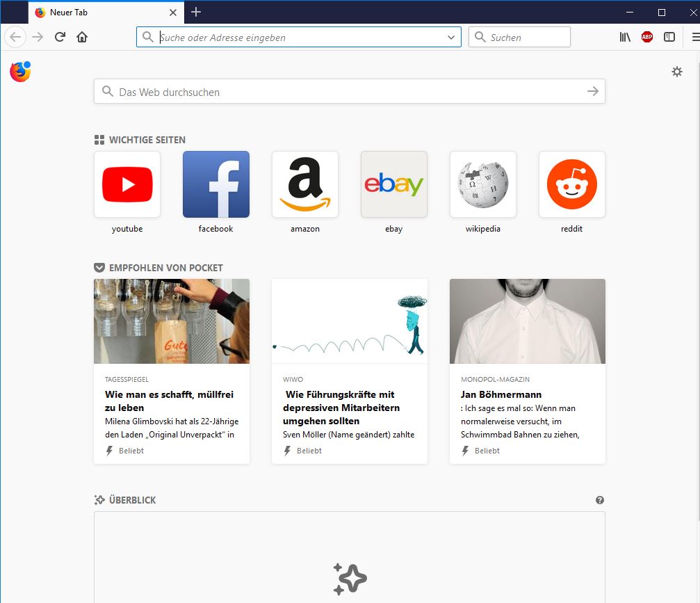This screenshot has height=603, width=700.
Task: Click the address bar magnifier icon
Action: [148, 37]
